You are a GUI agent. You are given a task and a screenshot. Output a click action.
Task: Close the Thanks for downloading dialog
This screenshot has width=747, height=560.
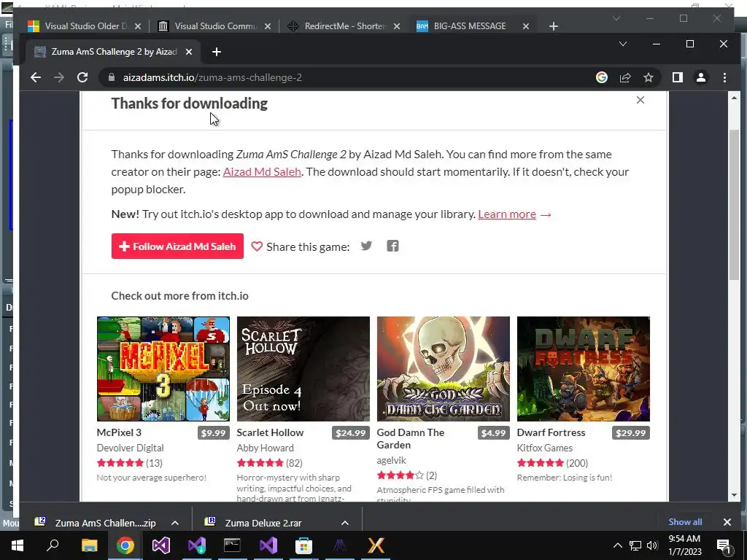(x=640, y=100)
